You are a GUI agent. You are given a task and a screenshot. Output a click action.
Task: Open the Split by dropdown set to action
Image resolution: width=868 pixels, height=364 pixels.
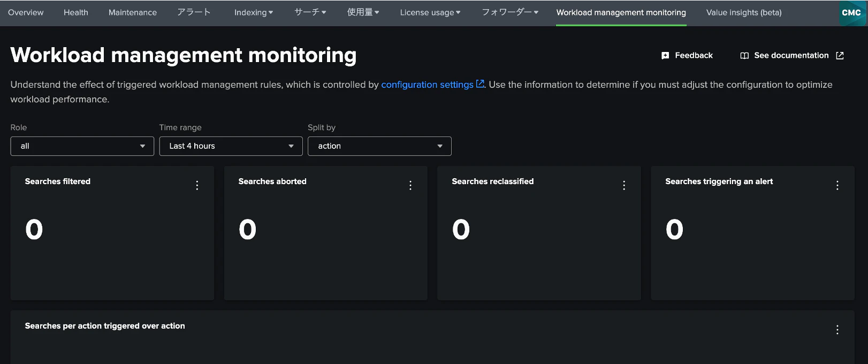pos(379,146)
